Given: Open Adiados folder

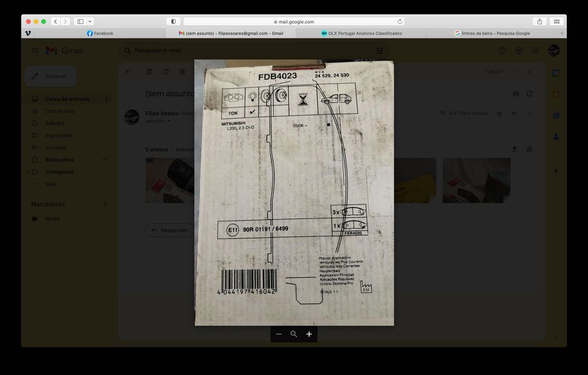Looking at the screenshot, I should [68, 123].
